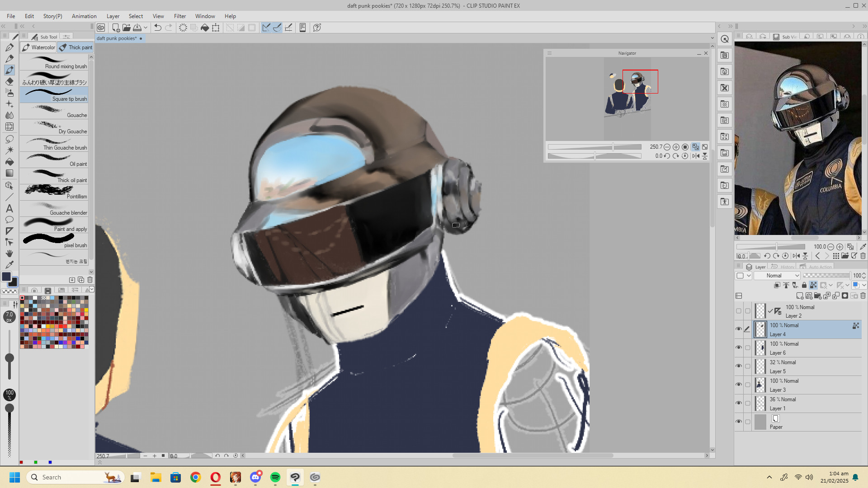Select the Fill bucket tool
868x488 pixels.
point(9,161)
